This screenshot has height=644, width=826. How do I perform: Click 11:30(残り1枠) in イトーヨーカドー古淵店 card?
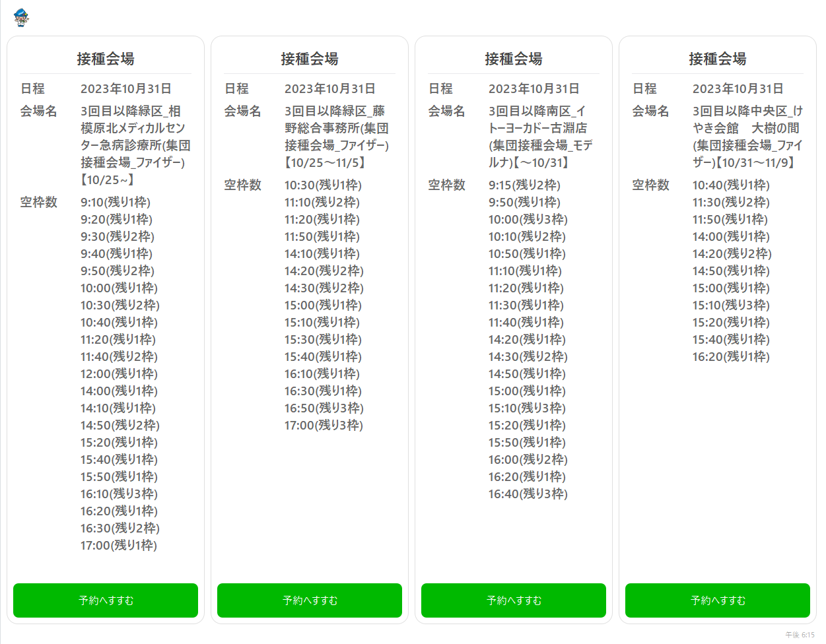[x=526, y=306]
